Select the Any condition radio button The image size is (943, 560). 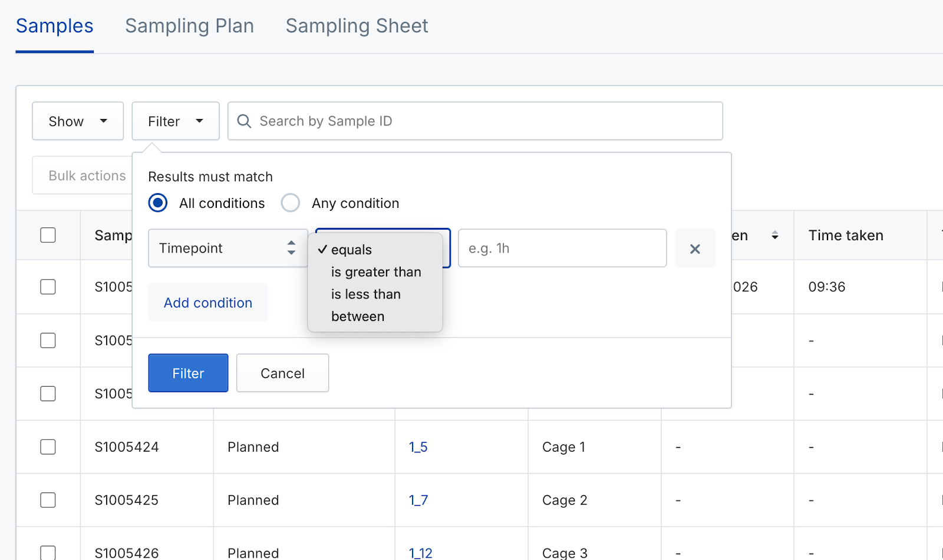pyautogui.click(x=291, y=203)
